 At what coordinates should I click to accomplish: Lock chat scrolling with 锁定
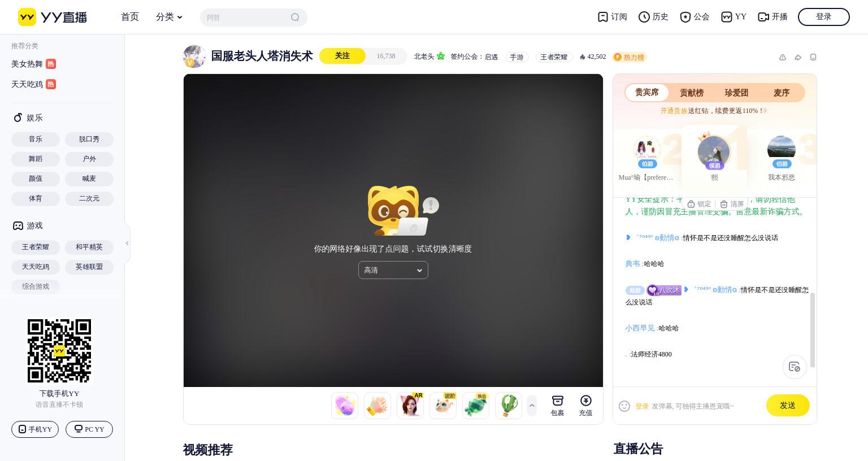[699, 204]
